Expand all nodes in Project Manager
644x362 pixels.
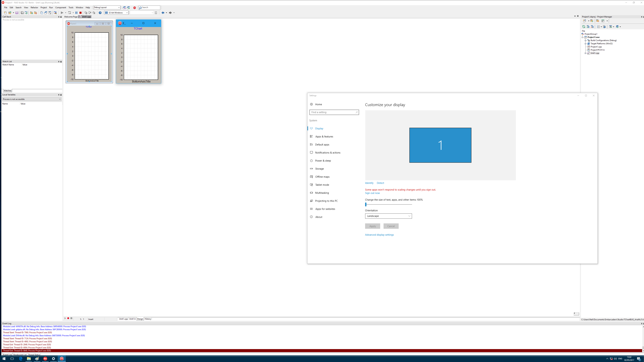coord(588,26)
